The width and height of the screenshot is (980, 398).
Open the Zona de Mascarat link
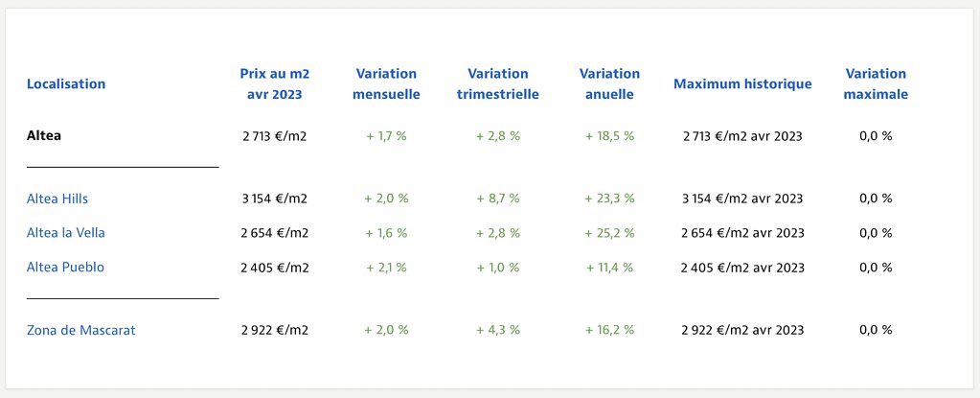[80, 330]
